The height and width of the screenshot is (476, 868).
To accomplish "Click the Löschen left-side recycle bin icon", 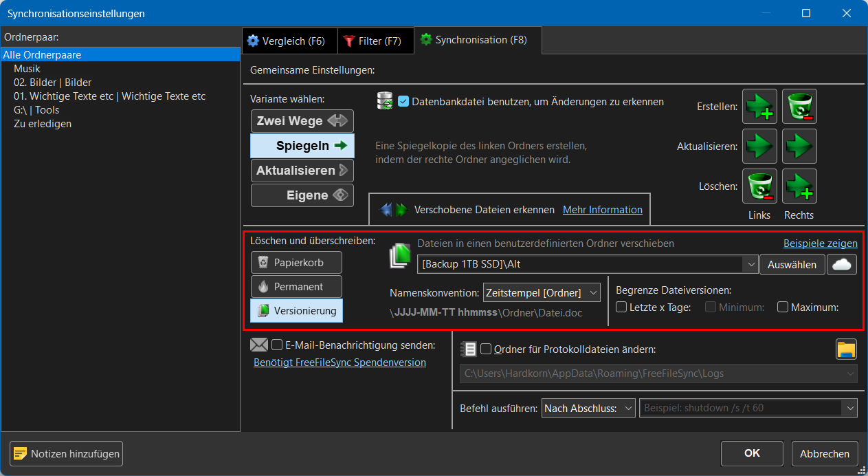I will (x=759, y=186).
